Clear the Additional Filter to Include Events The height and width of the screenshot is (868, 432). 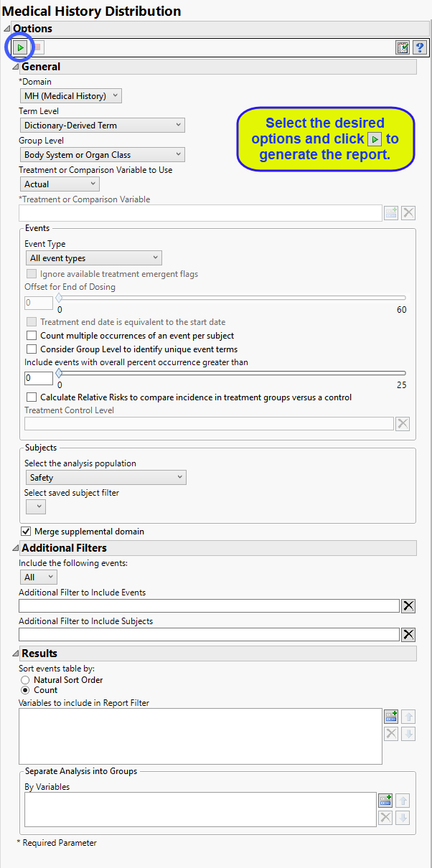pyautogui.click(x=408, y=606)
